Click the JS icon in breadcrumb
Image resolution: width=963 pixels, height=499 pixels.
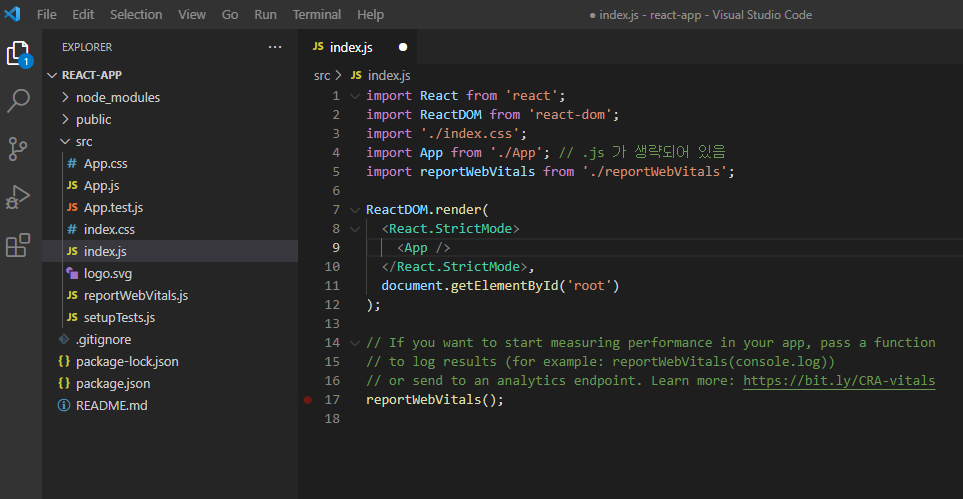(x=356, y=76)
